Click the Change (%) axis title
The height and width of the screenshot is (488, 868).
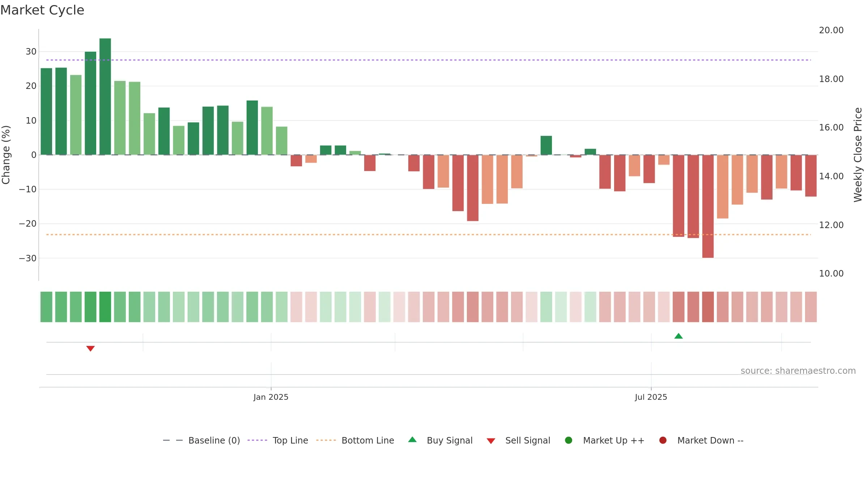coord(6,155)
